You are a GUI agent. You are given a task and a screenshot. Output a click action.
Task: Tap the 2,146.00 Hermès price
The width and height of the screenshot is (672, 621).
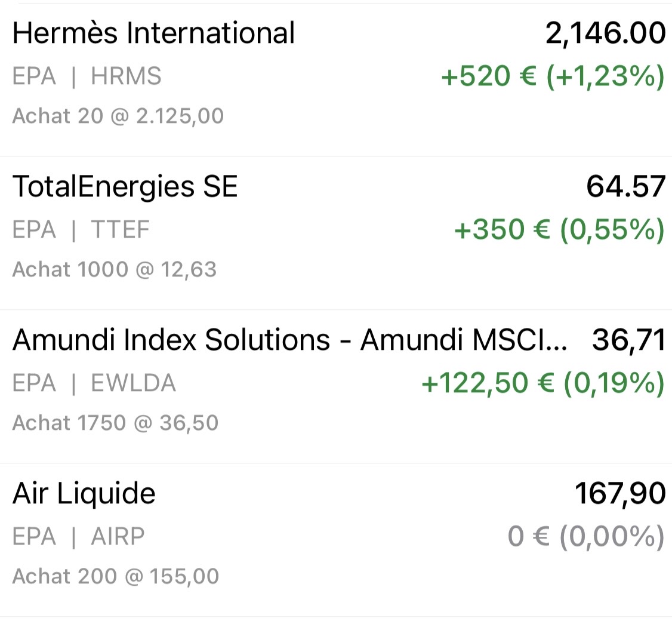pos(605,33)
